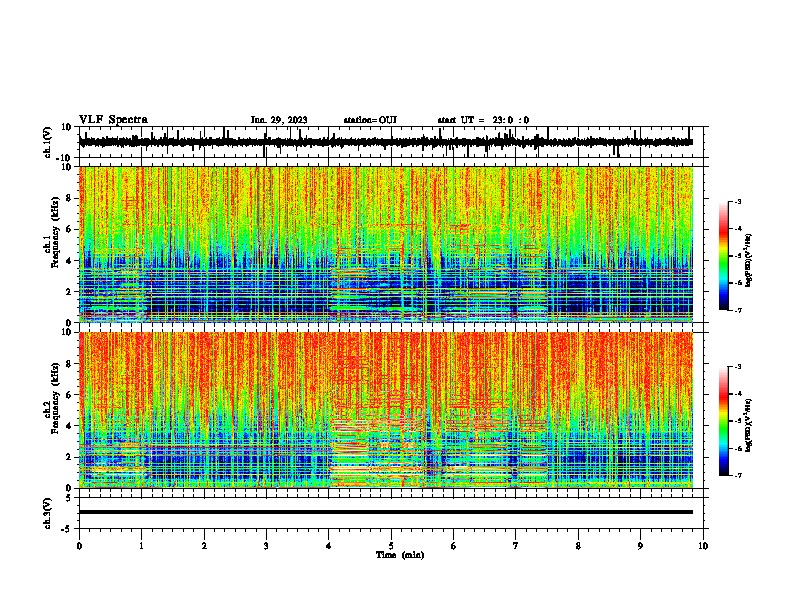Click the log(PSD) label beside ch.2 colorbar
The height and width of the screenshot is (612, 792).
(749, 425)
